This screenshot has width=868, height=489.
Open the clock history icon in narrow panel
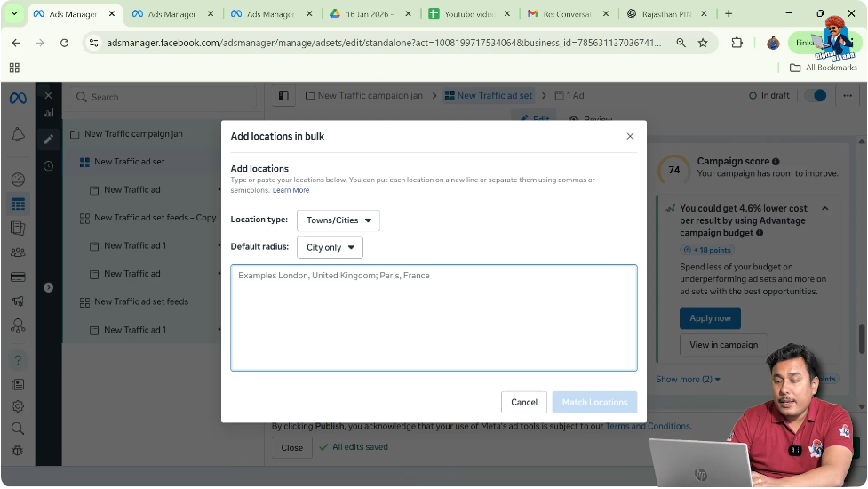[49, 166]
